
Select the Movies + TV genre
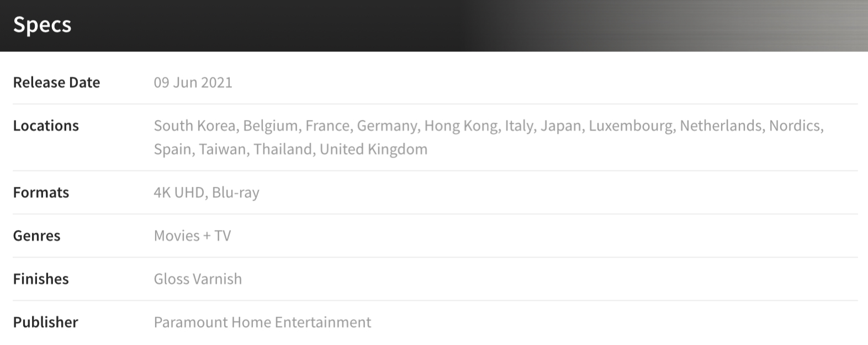click(x=192, y=236)
